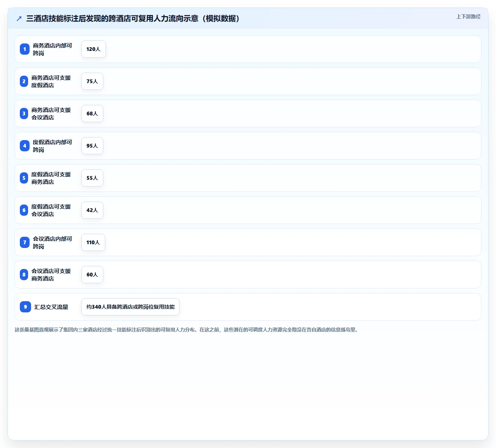The width and height of the screenshot is (496, 448).
Task: Select the 120人 value chip
Action: pyautogui.click(x=94, y=49)
